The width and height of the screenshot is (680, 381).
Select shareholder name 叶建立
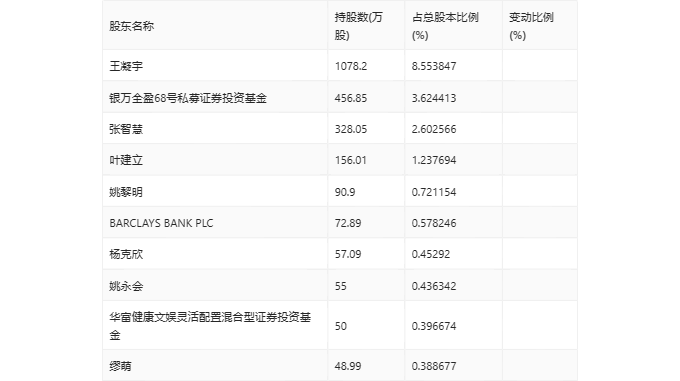point(126,160)
